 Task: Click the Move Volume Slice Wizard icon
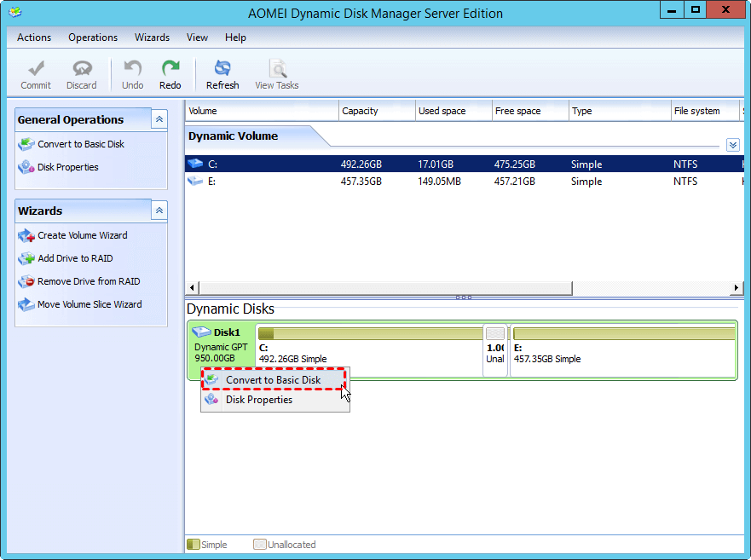tap(26, 304)
